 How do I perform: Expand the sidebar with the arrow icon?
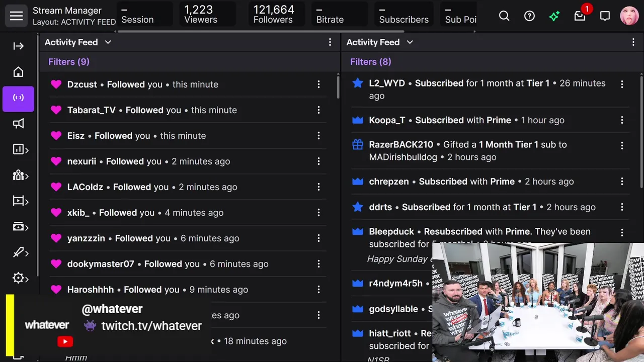18,46
